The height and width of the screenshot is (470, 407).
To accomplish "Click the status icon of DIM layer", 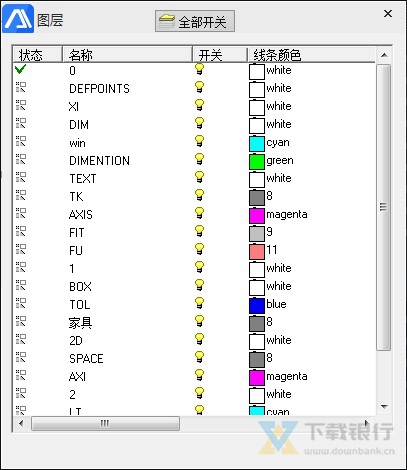I will click(x=21, y=124).
